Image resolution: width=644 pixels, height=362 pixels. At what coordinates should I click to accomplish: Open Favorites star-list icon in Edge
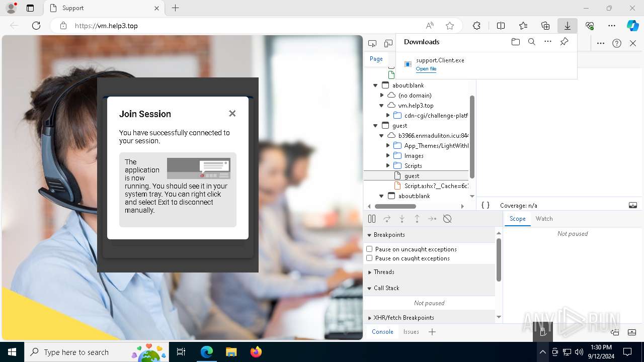(x=523, y=26)
